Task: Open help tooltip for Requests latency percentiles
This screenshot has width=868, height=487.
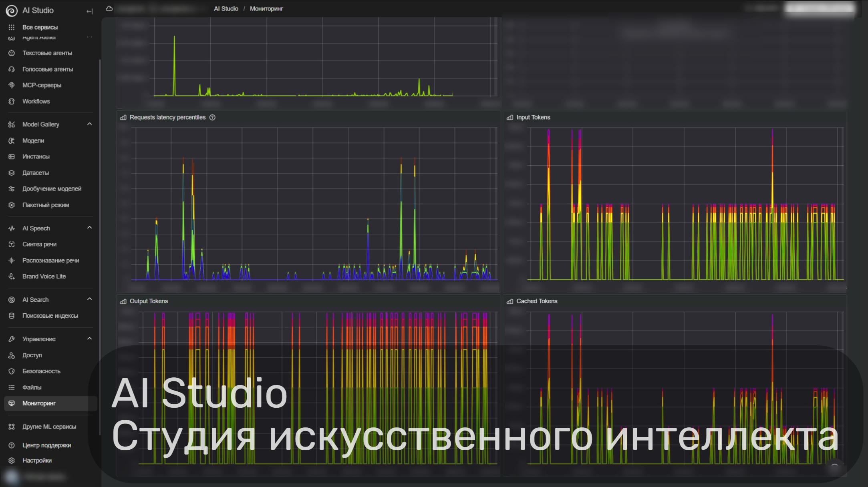Action: pyautogui.click(x=213, y=117)
